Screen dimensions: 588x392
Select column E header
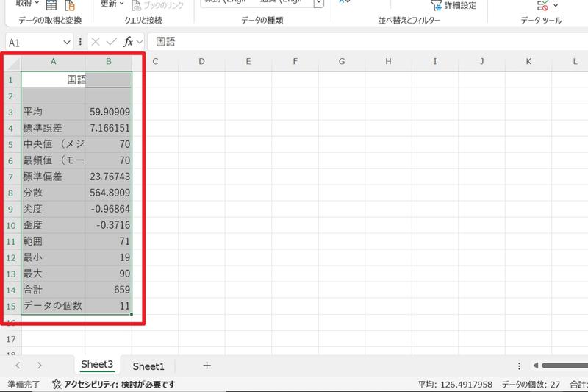tap(248, 62)
